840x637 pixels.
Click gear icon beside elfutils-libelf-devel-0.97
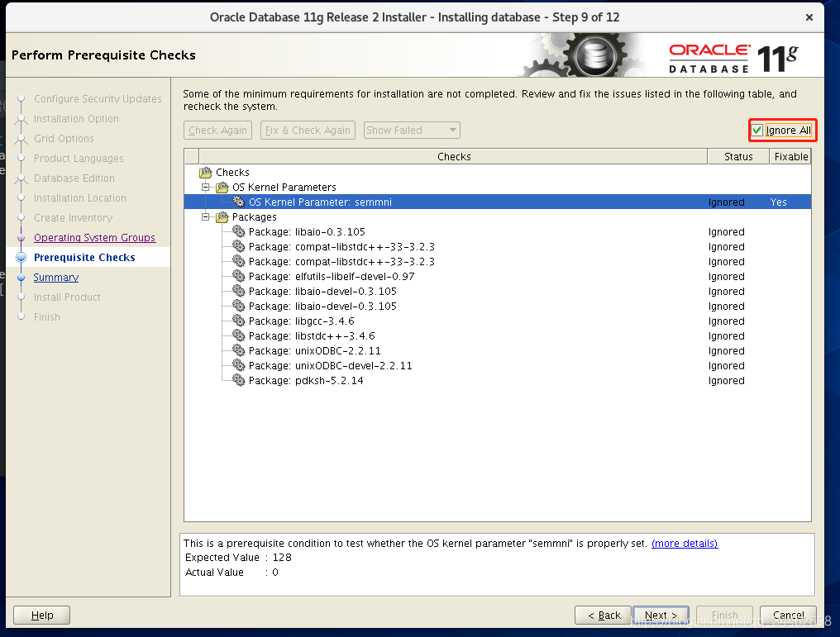pos(238,276)
